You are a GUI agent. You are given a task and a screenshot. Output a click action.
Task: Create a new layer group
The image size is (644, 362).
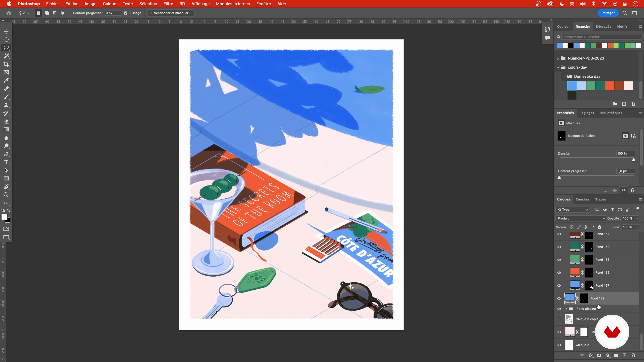(x=616, y=355)
